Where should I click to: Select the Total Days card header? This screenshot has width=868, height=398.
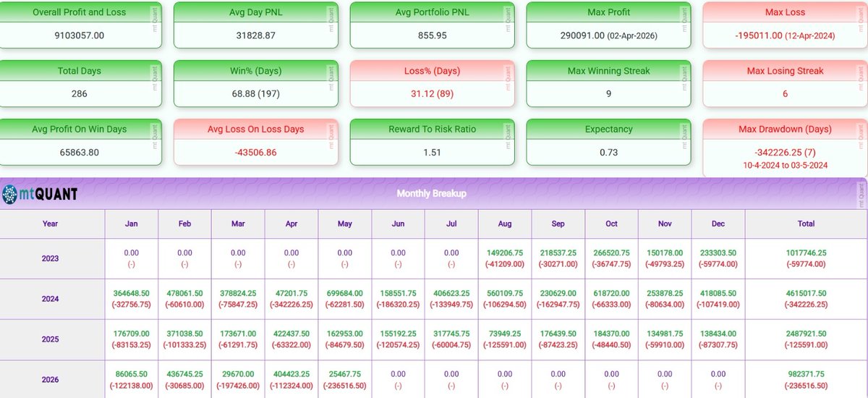(81, 71)
